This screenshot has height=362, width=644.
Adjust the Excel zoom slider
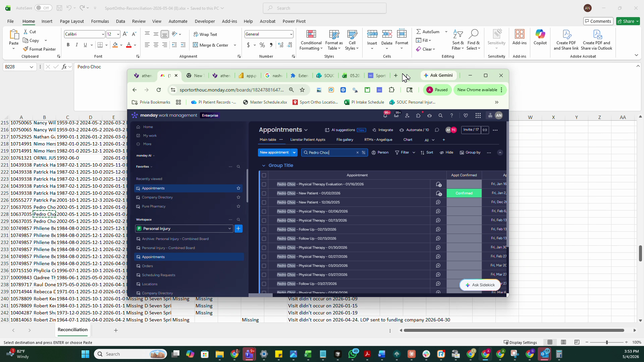coord(606,342)
